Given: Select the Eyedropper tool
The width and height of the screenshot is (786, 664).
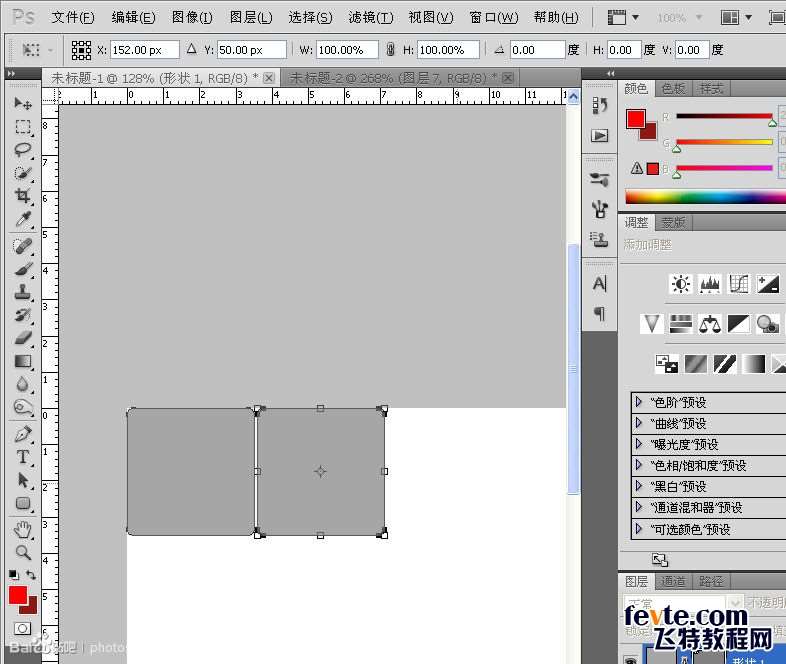Looking at the screenshot, I should (x=23, y=219).
